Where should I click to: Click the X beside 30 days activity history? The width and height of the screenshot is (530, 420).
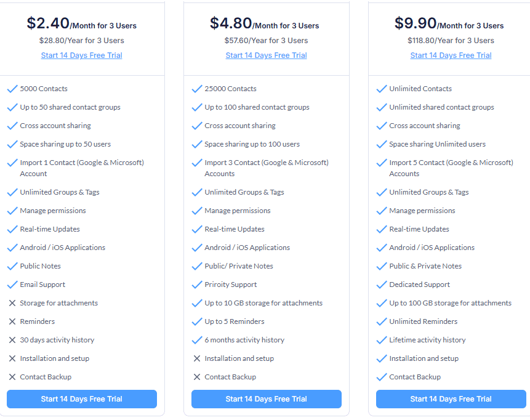tap(12, 339)
